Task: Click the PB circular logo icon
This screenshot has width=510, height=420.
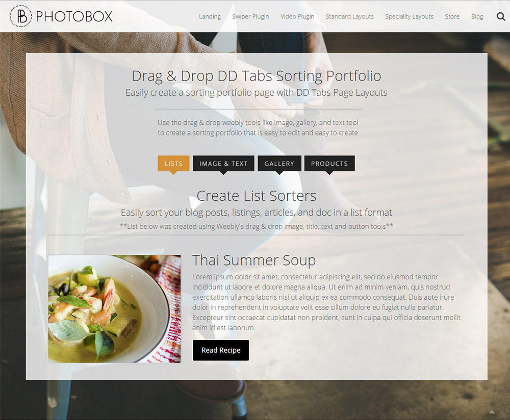Action: pos(21,16)
